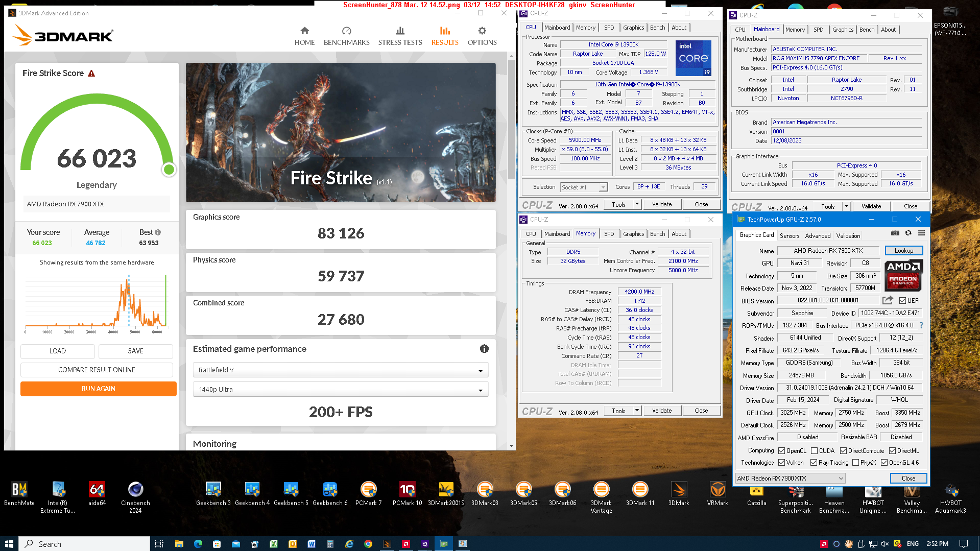Open the Windows Start menu

(9, 544)
